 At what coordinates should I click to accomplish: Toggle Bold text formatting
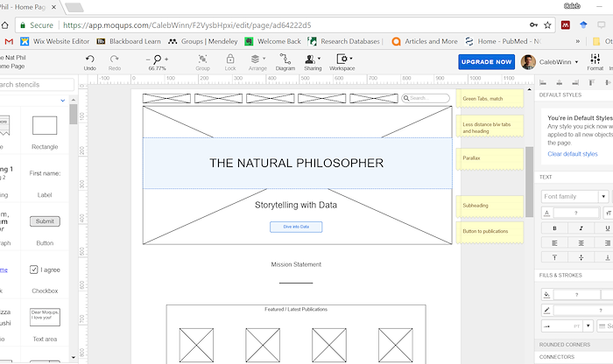554,228
